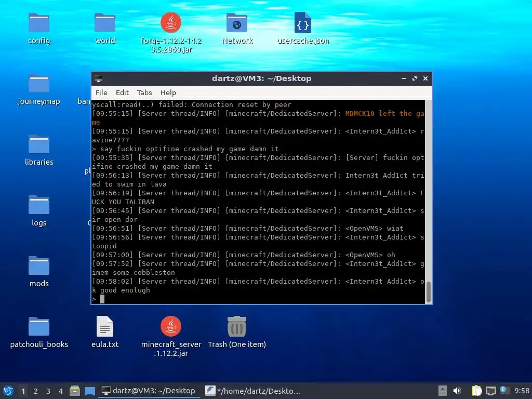Open the LXQt start menu icon
Viewport: 532px width, 399px height.
[x=8, y=391]
